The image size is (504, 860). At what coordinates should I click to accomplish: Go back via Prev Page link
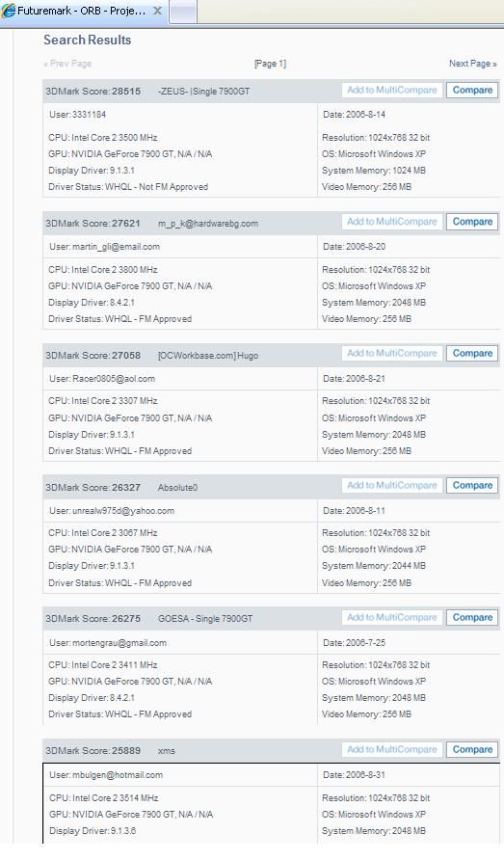click(67, 64)
